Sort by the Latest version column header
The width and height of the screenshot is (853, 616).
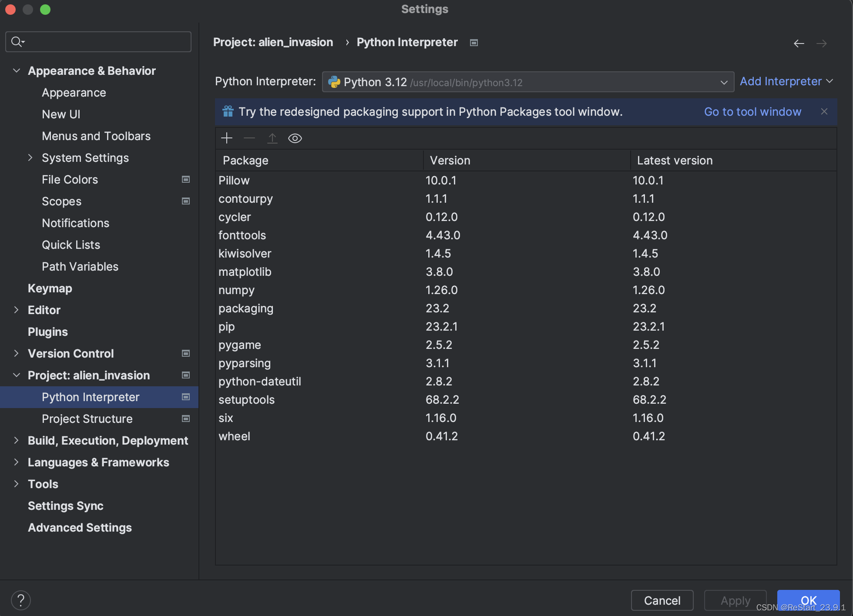pyautogui.click(x=733, y=161)
